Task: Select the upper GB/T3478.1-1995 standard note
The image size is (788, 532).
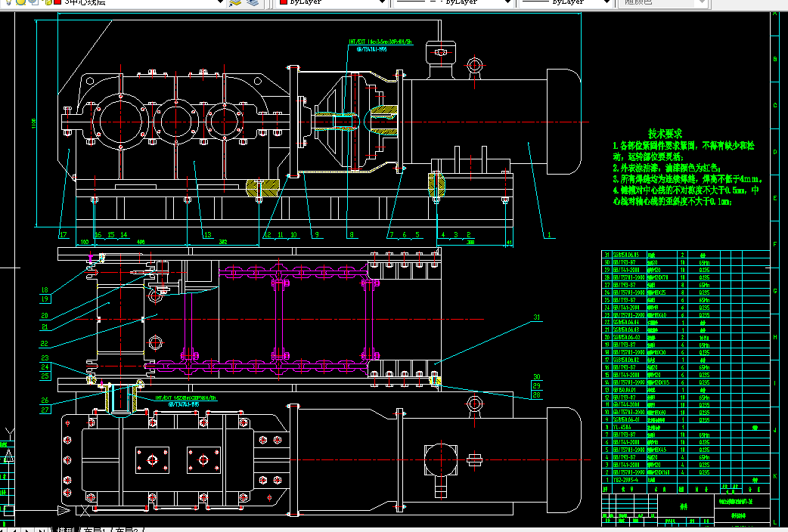Action: pos(372,49)
